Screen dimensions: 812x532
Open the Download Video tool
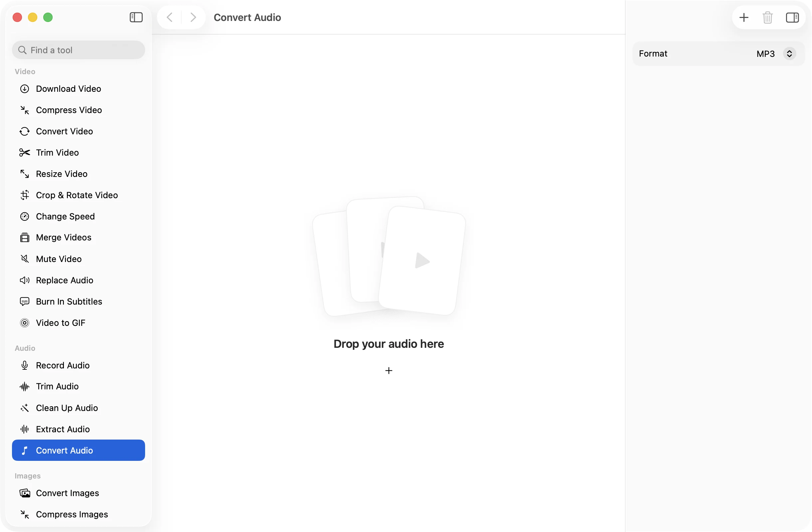[x=79, y=88]
